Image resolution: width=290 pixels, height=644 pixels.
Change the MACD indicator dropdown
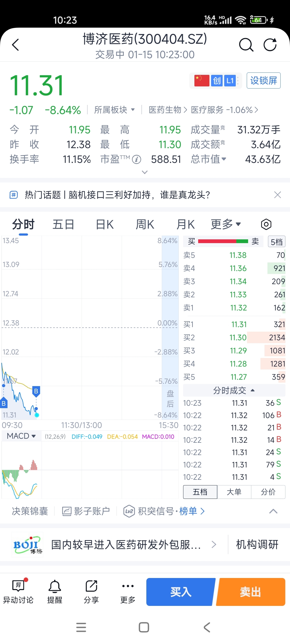point(21,436)
